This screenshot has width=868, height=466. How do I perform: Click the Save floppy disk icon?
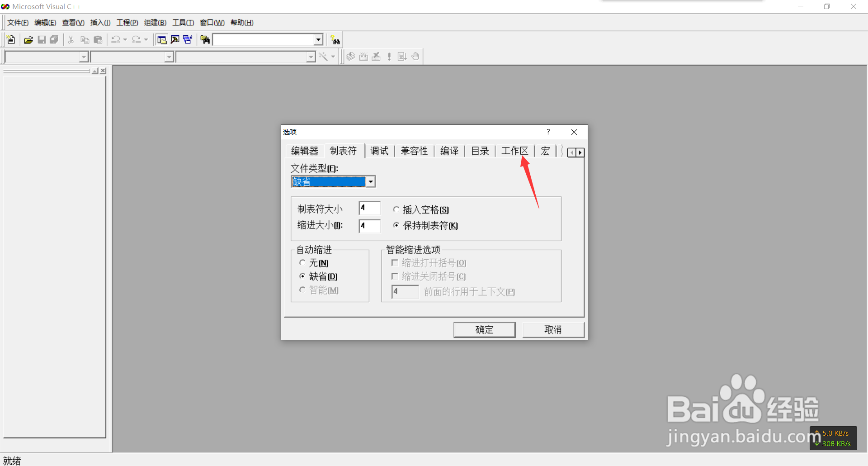[x=42, y=40]
